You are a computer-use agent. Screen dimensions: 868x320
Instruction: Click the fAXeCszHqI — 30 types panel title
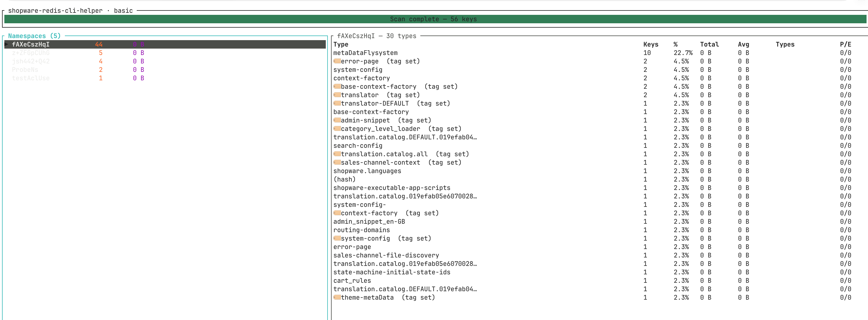[377, 36]
